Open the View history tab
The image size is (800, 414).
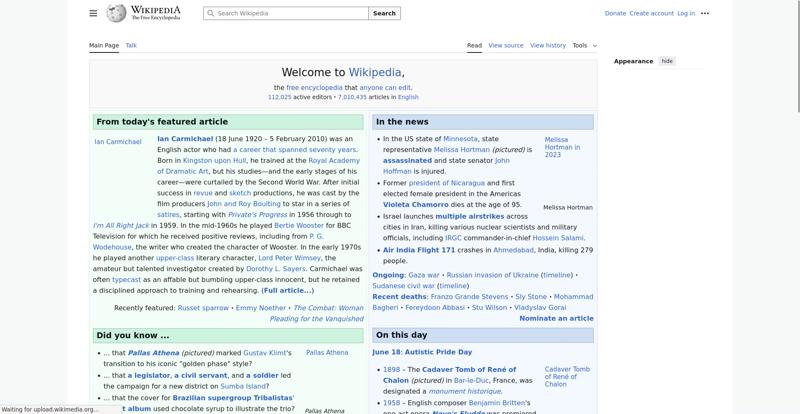[547, 45]
